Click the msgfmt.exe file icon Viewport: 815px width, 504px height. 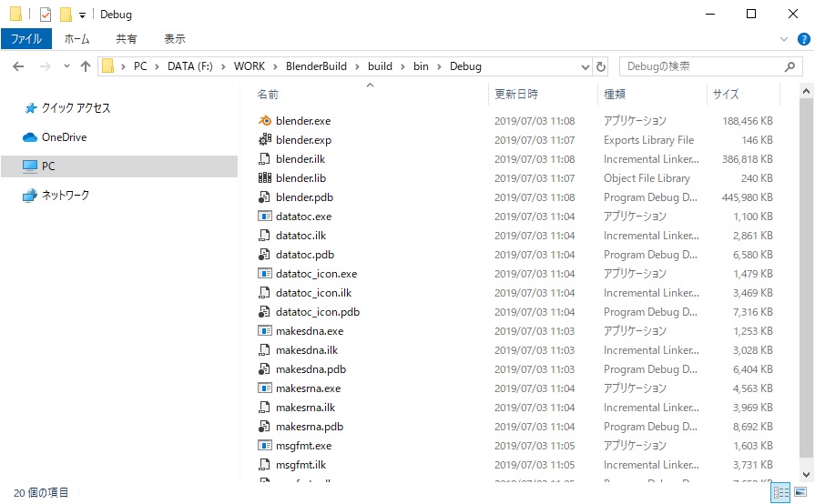point(265,446)
